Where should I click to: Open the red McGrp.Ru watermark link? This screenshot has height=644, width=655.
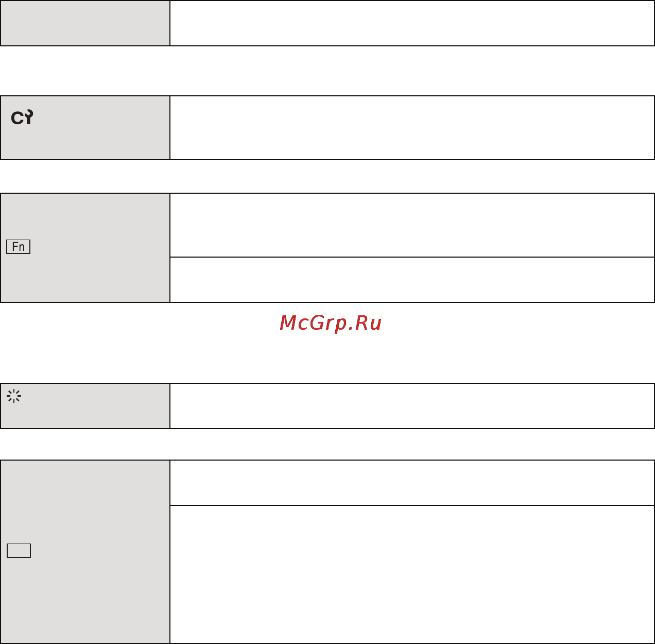[331, 323]
